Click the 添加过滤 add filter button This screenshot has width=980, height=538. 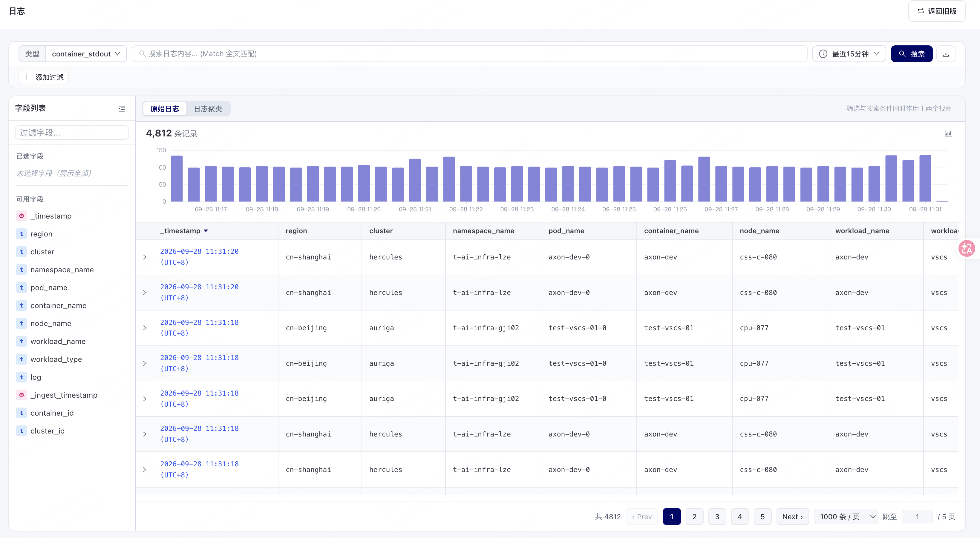click(x=44, y=77)
